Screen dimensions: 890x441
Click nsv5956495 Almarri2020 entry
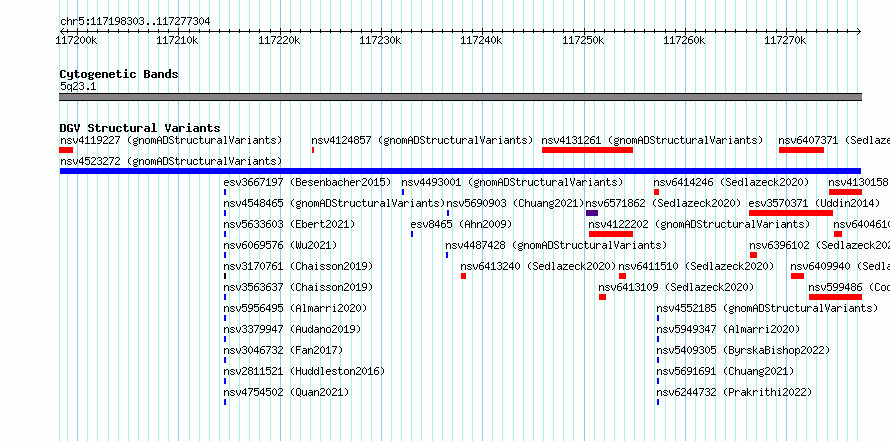pos(295,308)
